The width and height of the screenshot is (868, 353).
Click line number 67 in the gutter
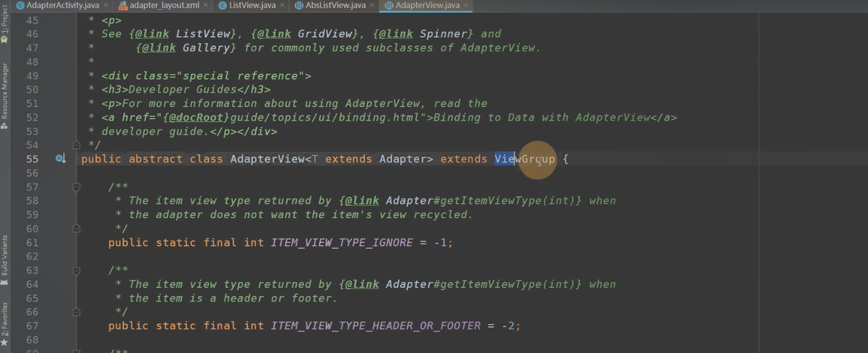[32, 326]
